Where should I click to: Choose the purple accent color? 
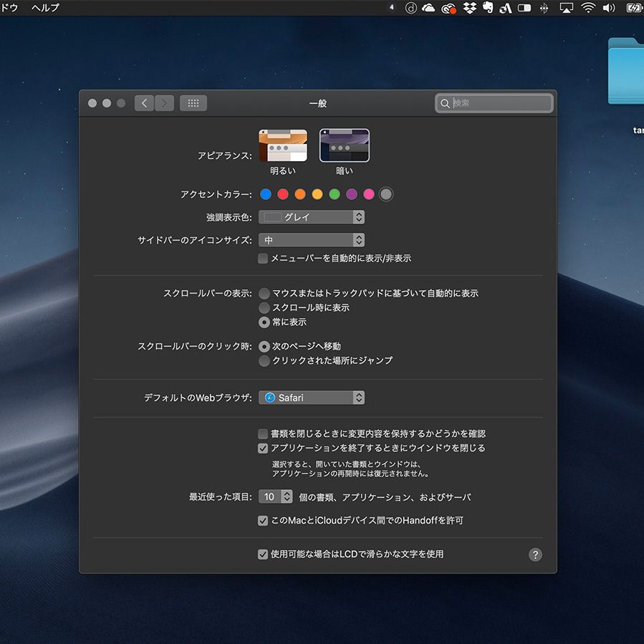click(352, 194)
